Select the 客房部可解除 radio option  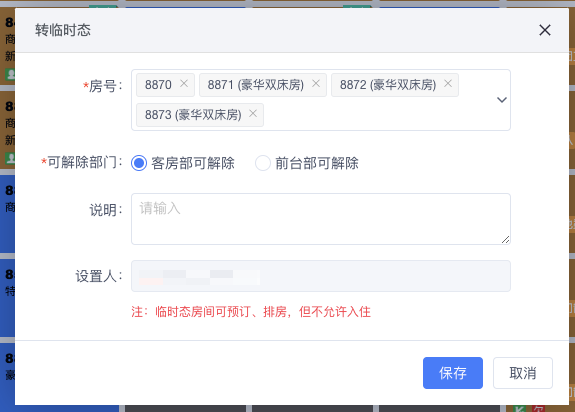[139, 163]
